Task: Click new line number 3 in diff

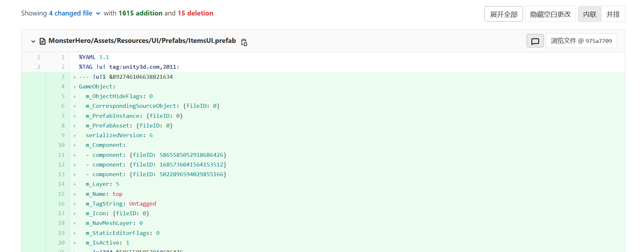Action: 63,77
